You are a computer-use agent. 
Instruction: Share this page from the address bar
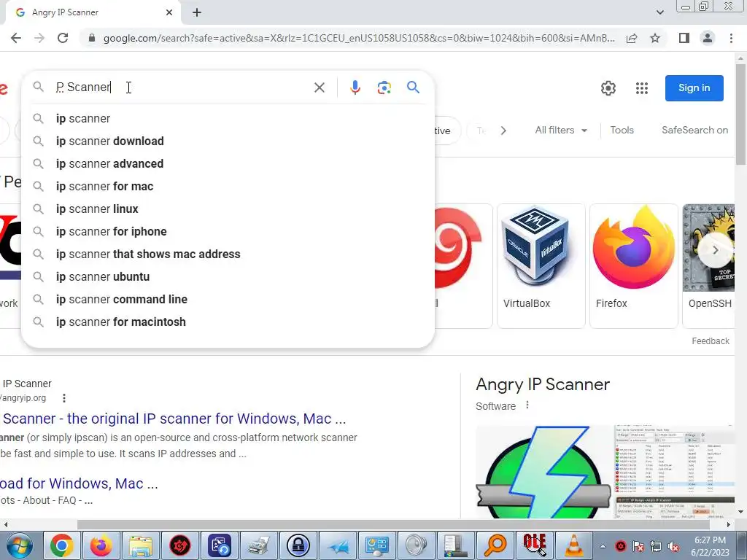click(x=632, y=38)
